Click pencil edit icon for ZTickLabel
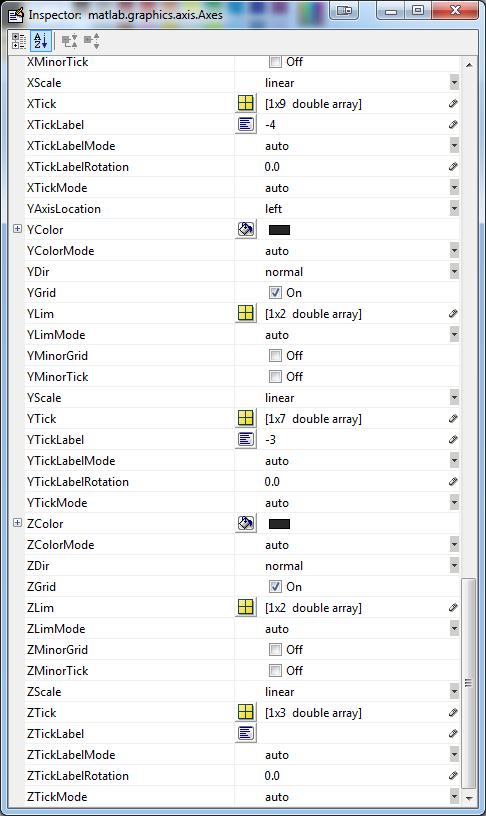The height and width of the screenshot is (816, 486). pyautogui.click(x=453, y=733)
